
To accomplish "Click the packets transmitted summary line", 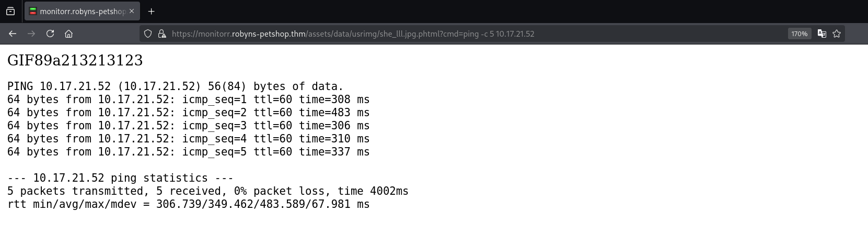I will (x=207, y=191).
